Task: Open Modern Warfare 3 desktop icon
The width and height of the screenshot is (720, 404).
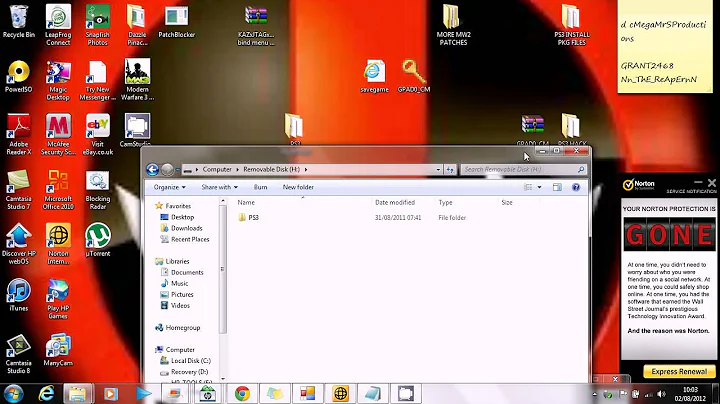Action: tap(137, 79)
